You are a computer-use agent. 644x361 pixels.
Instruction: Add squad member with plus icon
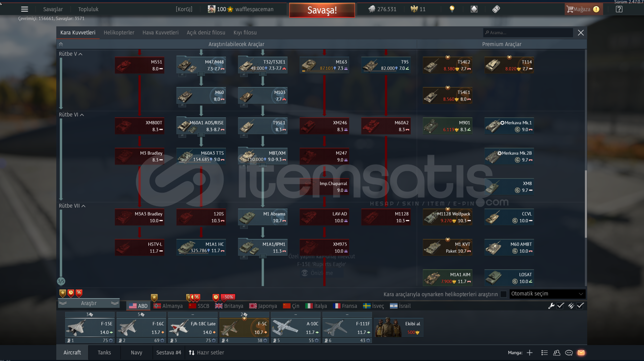click(530, 353)
